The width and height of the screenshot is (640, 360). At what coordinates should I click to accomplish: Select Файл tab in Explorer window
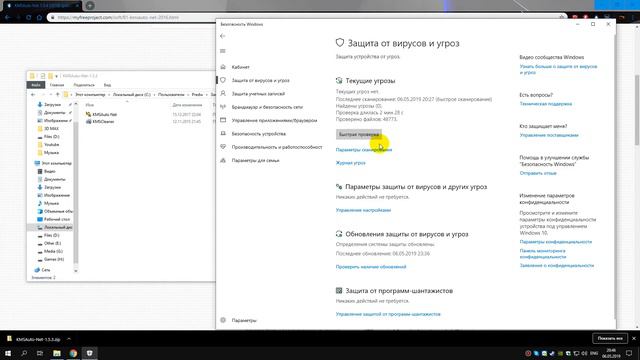[x=36, y=85]
